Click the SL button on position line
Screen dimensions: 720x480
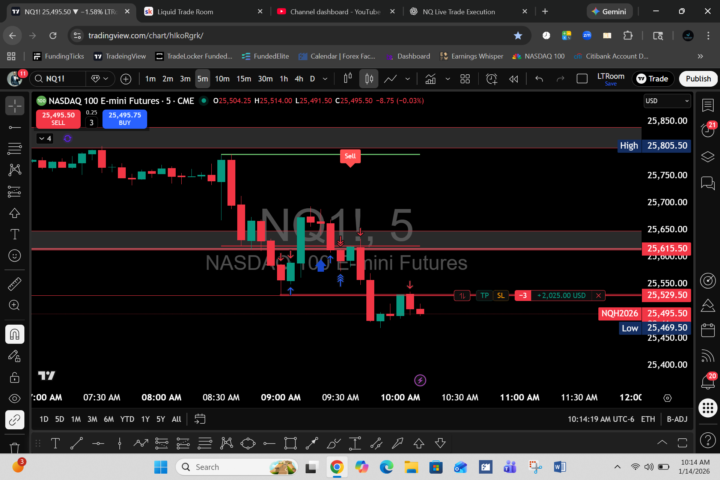(x=501, y=295)
